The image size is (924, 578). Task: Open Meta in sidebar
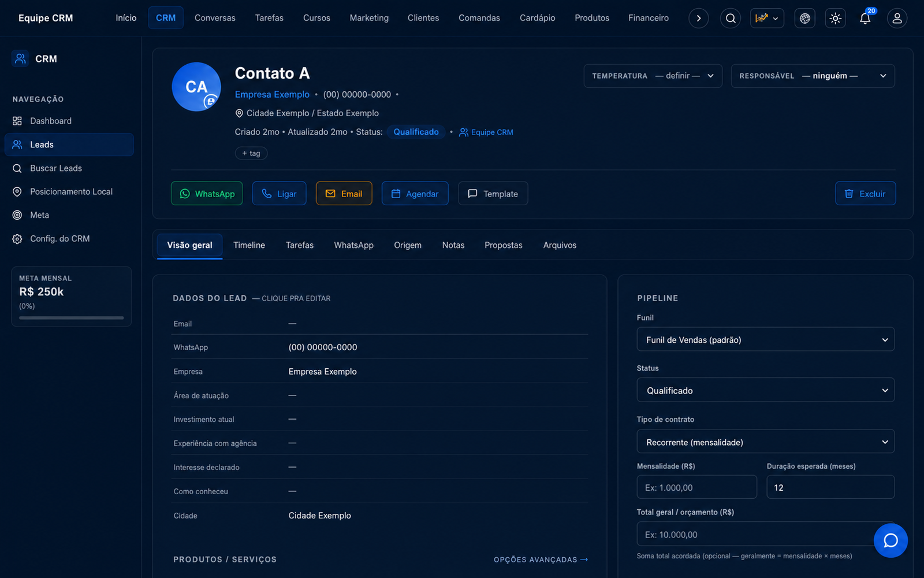click(x=69, y=215)
